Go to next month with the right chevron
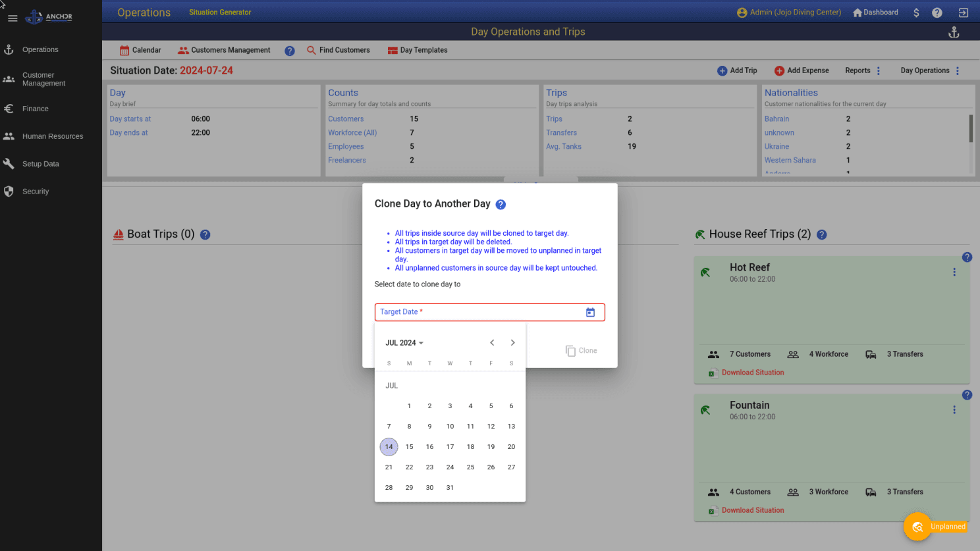This screenshot has width=980, height=551. point(512,342)
